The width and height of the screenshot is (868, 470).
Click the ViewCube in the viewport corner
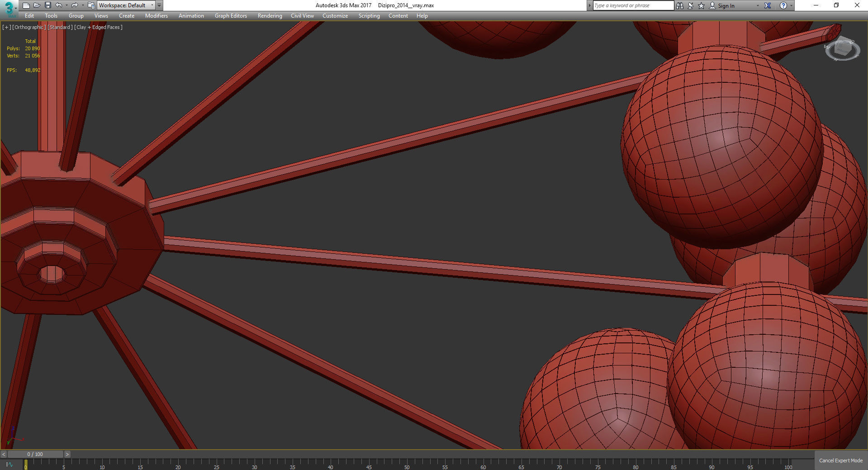click(x=842, y=49)
